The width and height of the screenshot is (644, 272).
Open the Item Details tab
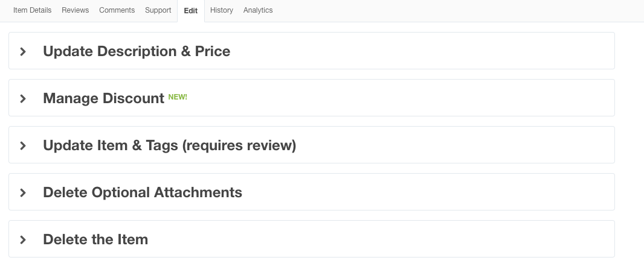(x=32, y=10)
